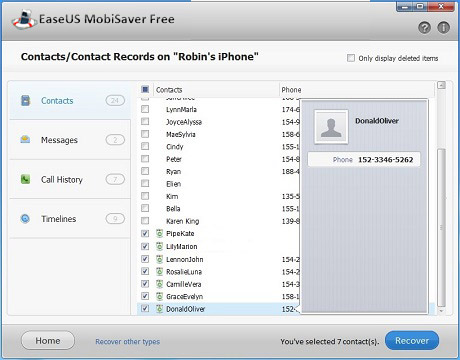Check the Ellen contact checkbox
Screen dimensions: 460x360
click(145, 183)
